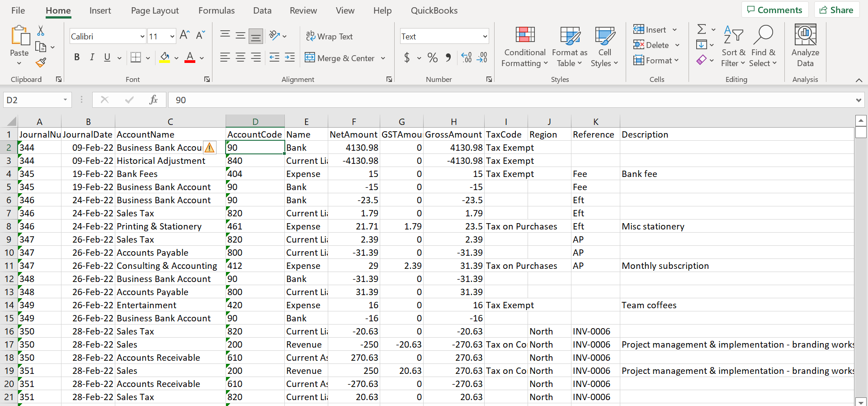The height and width of the screenshot is (406, 868).
Task: Click the Cut scissors icon
Action: [41, 31]
